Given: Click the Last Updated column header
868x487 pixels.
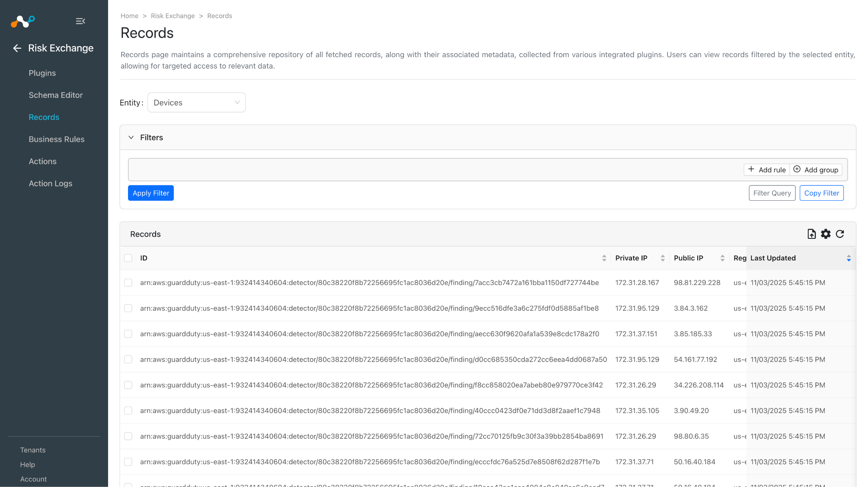Looking at the screenshot, I should pyautogui.click(x=773, y=258).
